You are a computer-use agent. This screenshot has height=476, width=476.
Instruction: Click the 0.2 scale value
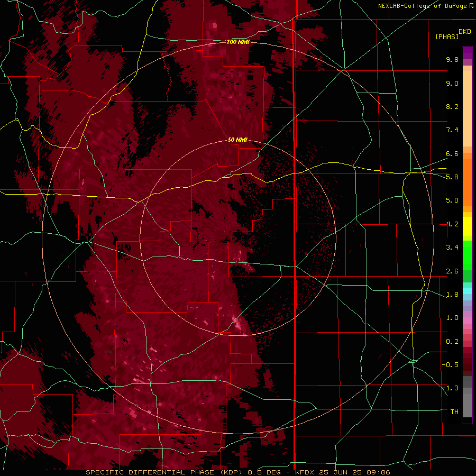[452, 342]
